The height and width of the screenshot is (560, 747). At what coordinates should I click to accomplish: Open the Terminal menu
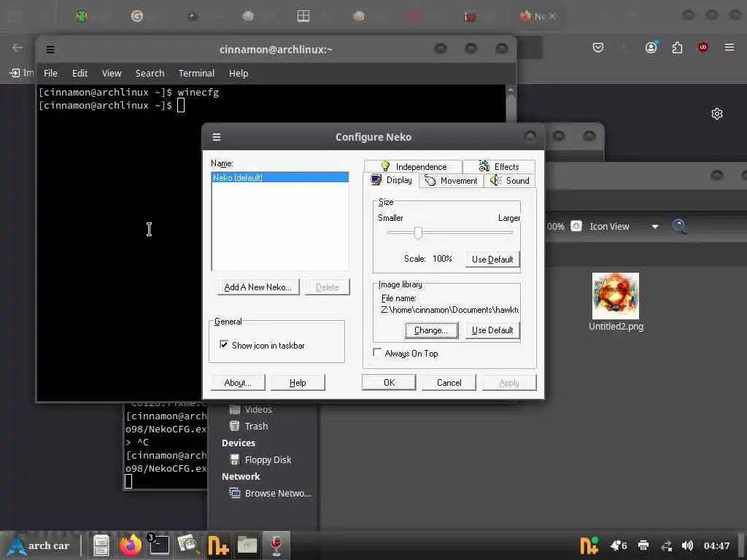(x=196, y=74)
